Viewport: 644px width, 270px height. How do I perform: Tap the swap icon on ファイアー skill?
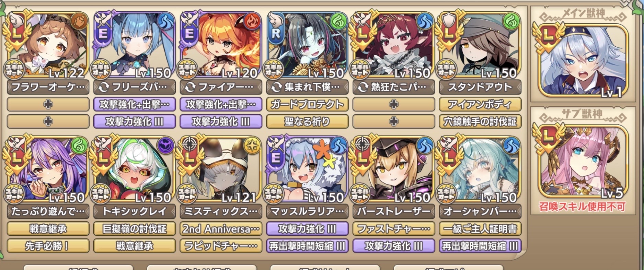point(190,87)
